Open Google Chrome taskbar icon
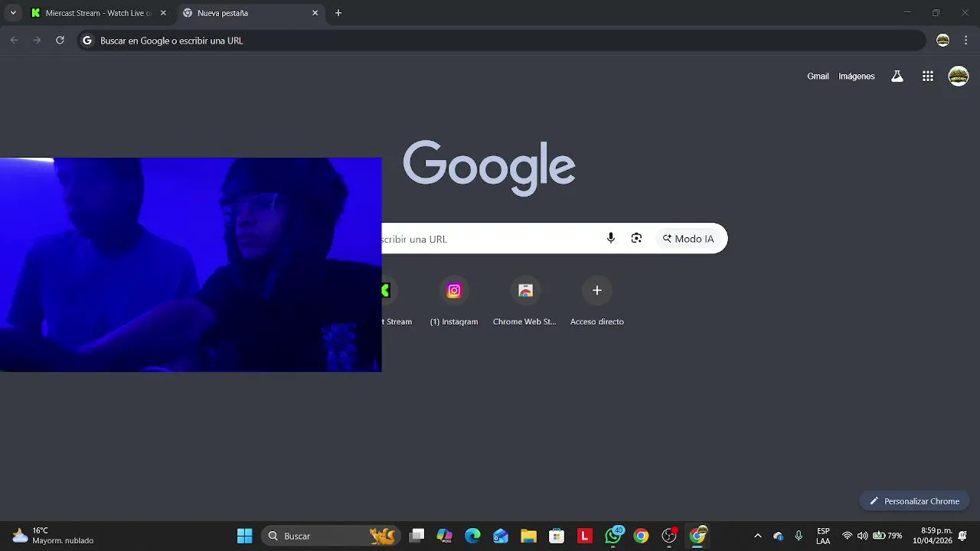 click(x=641, y=536)
